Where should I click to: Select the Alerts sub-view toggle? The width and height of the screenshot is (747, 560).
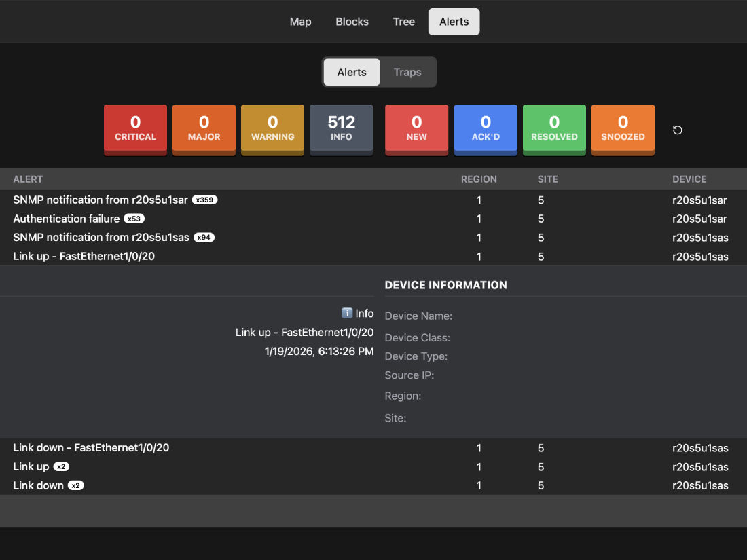tap(351, 72)
